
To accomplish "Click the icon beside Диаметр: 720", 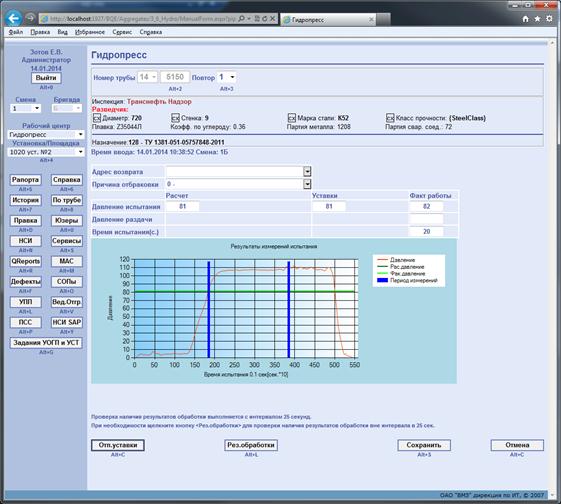I will (x=97, y=118).
